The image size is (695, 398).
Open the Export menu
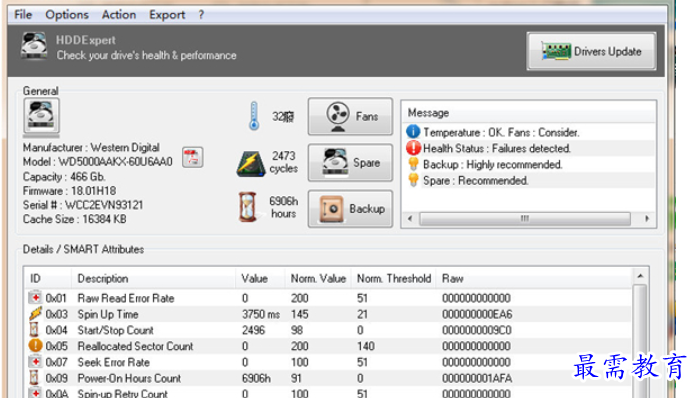point(167,15)
